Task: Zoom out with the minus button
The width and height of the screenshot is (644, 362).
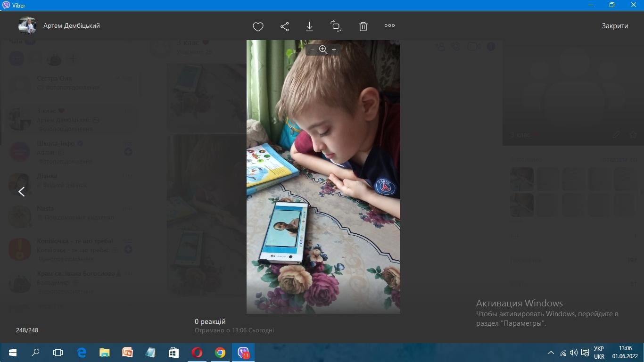Action: coord(312,49)
